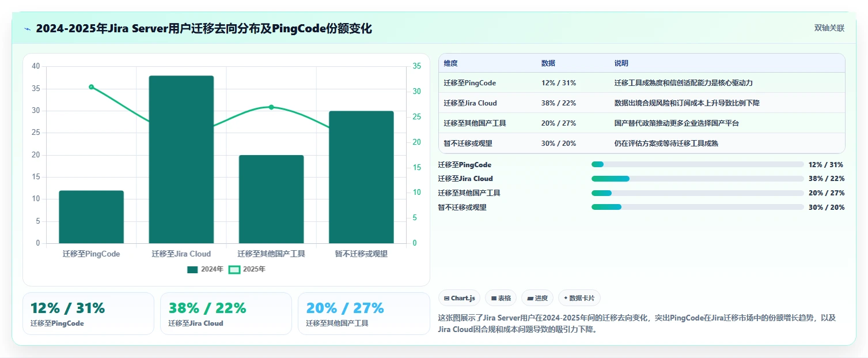Click the 2024年 filled legend color box
Viewport: 868px width, 358px height.
click(192, 269)
